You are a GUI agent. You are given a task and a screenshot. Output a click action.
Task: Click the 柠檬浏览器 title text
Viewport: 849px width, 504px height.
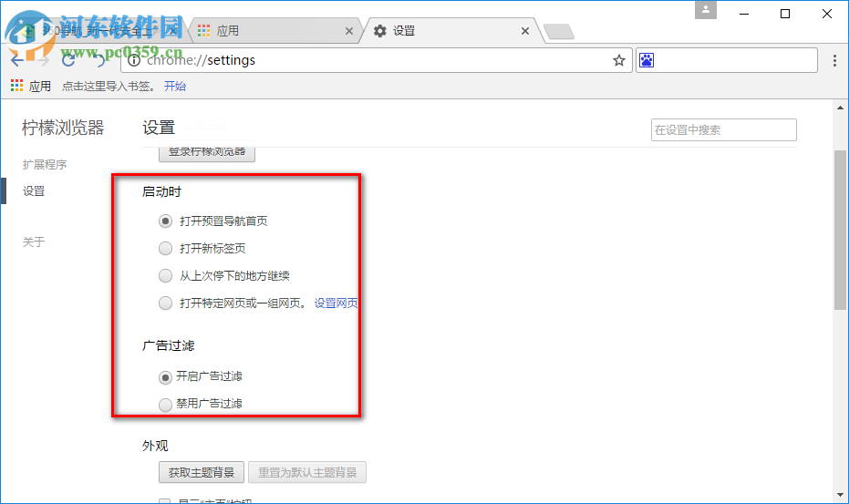tap(63, 128)
